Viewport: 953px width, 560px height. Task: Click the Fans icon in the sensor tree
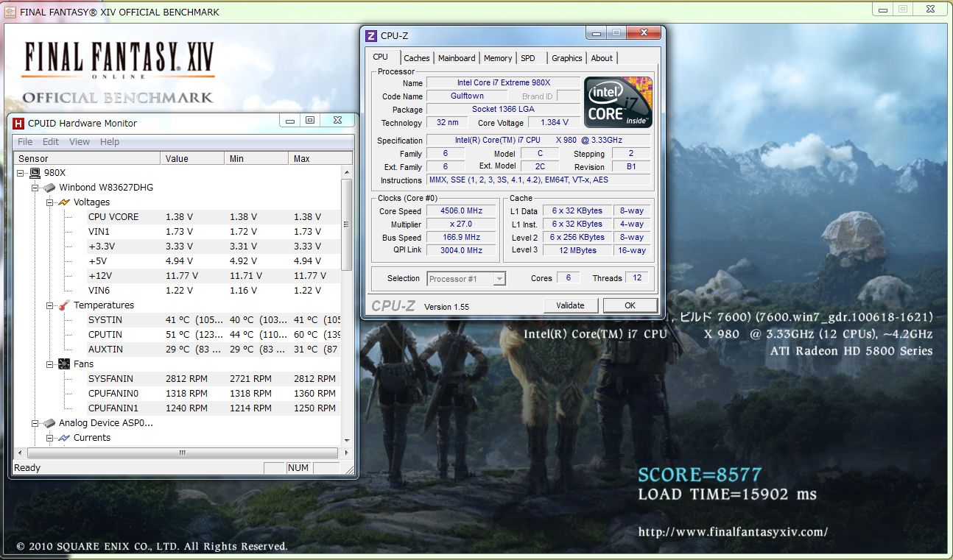[64, 364]
